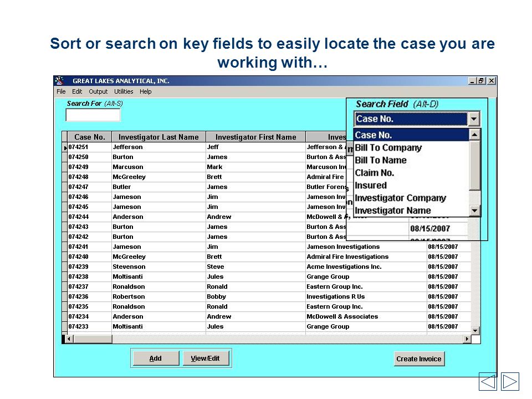The image size is (532, 399).
Task: Select Bill To Company option
Action: coord(411,147)
